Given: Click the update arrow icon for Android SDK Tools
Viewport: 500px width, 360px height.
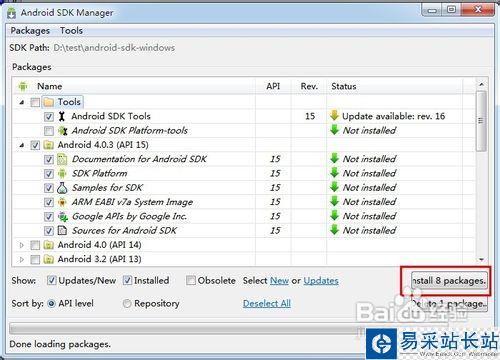Looking at the screenshot, I should (x=334, y=116).
